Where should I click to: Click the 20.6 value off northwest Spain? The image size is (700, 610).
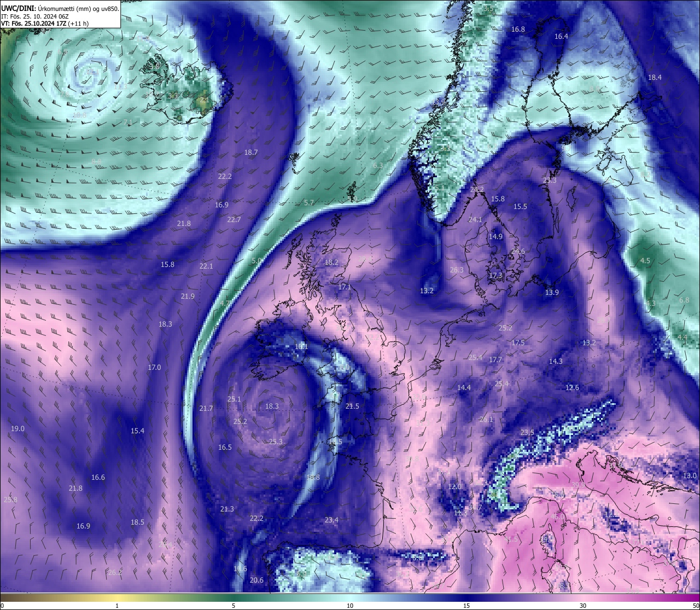(x=256, y=580)
